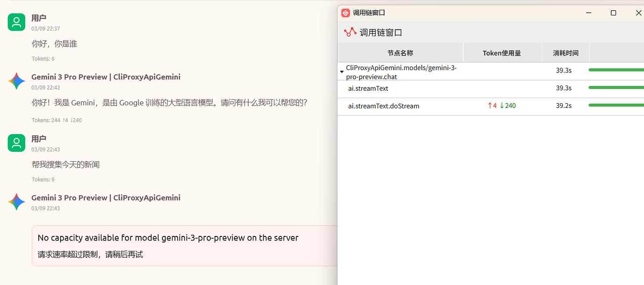The height and width of the screenshot is (285, 644).
Task: Select the ai.streamText row
Action: click(x=490, y=89)
